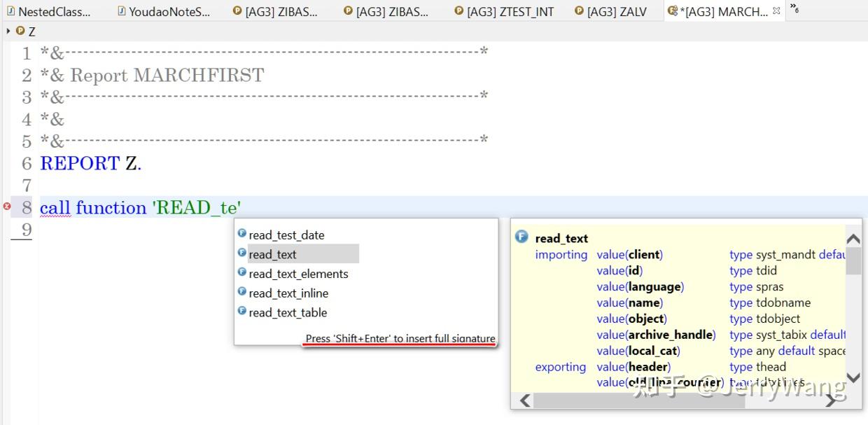Select read_text_elements from completion list

pos(297,274)
